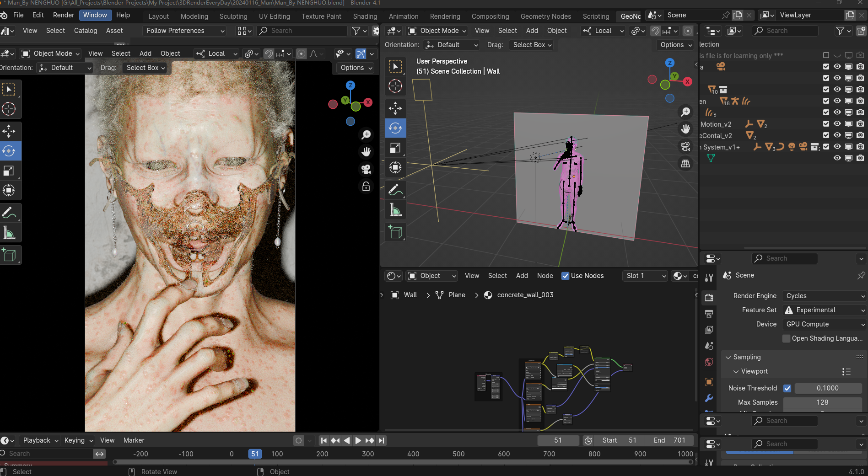The height and width of the screenshot is (476, 868).
Task: Open the File menu
Action: 18,15
